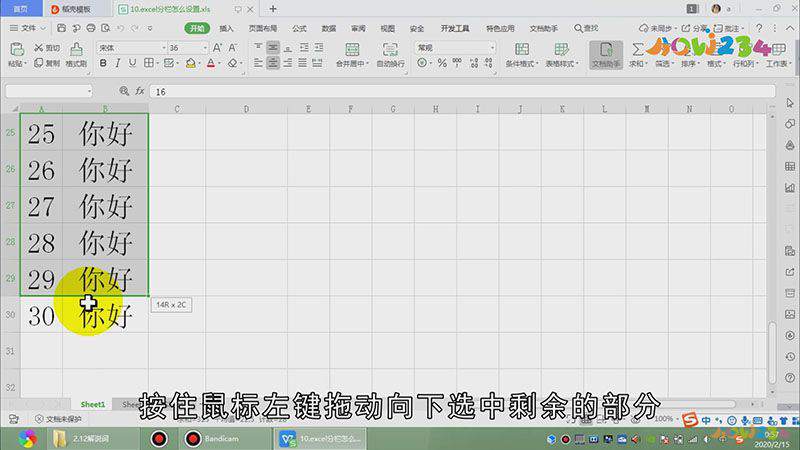Expand the quick access toolbar customize arrow
800x450 pixels.
point(150,28)
